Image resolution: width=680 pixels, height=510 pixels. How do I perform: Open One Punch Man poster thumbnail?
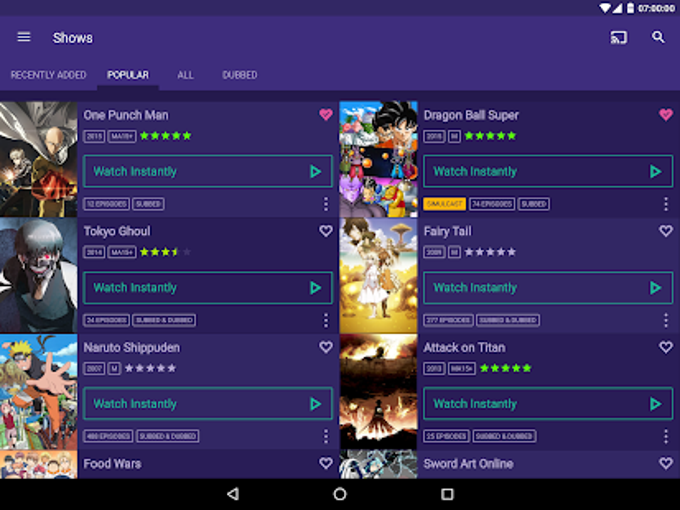(39, 159)
